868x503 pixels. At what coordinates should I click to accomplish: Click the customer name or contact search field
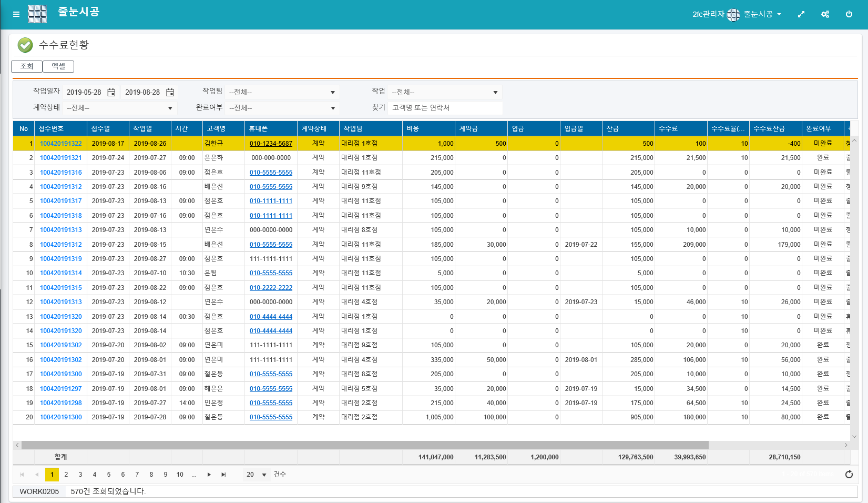click(445, 108)
